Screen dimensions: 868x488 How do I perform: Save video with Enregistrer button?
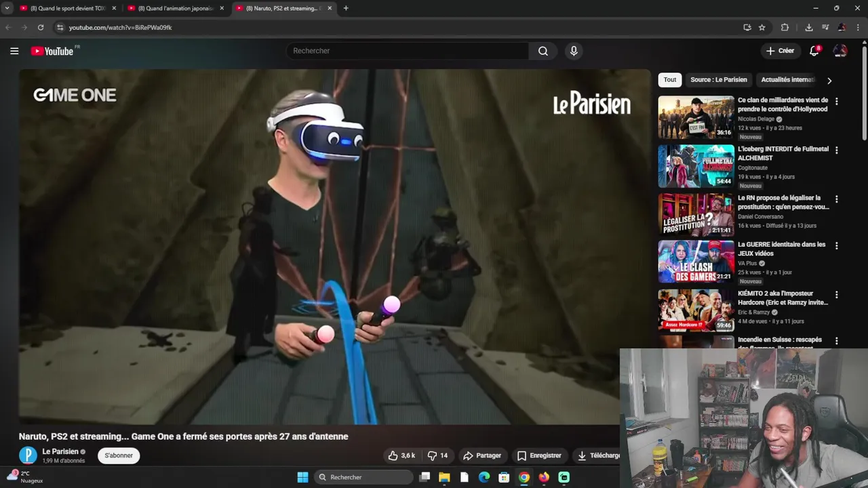539,455
